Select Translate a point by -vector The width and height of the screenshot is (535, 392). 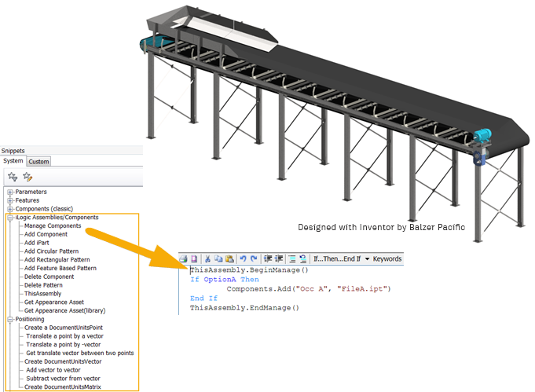64,345
